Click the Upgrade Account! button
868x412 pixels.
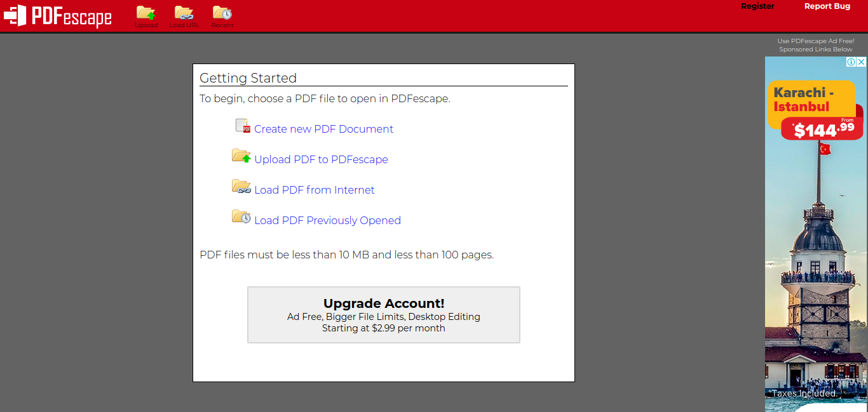tap(384, 315)
